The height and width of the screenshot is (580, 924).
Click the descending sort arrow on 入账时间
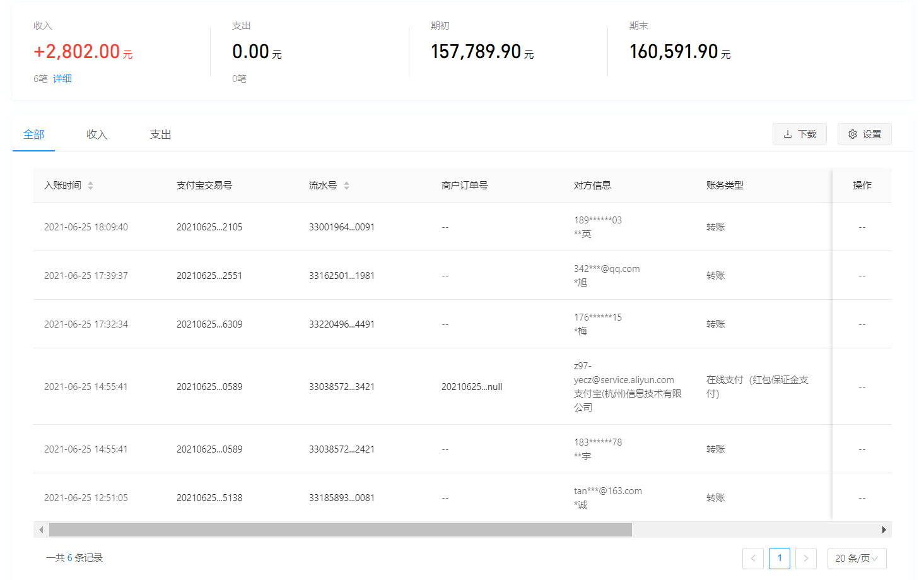91,188
